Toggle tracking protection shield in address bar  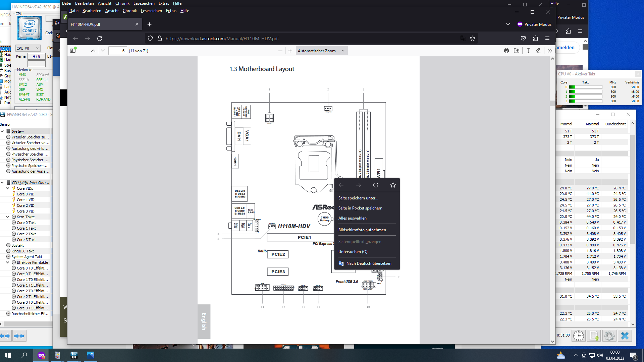pos(150,38)
